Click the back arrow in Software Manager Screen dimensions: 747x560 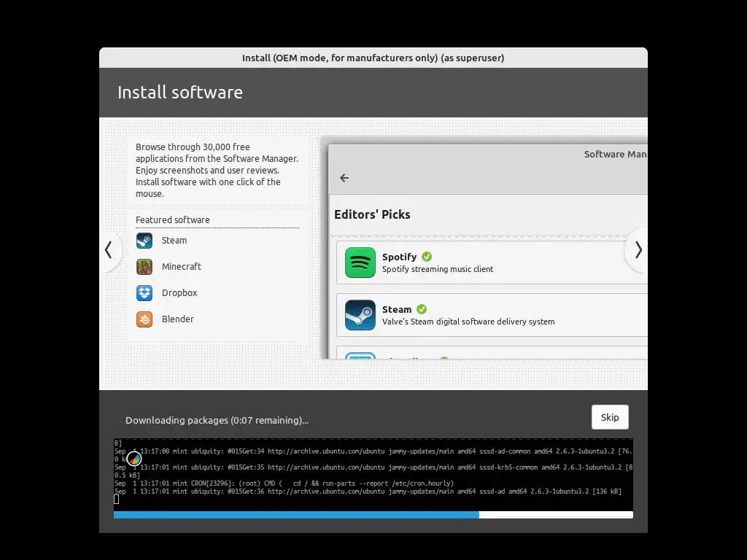pyautogui.click(x=344, y=178)
